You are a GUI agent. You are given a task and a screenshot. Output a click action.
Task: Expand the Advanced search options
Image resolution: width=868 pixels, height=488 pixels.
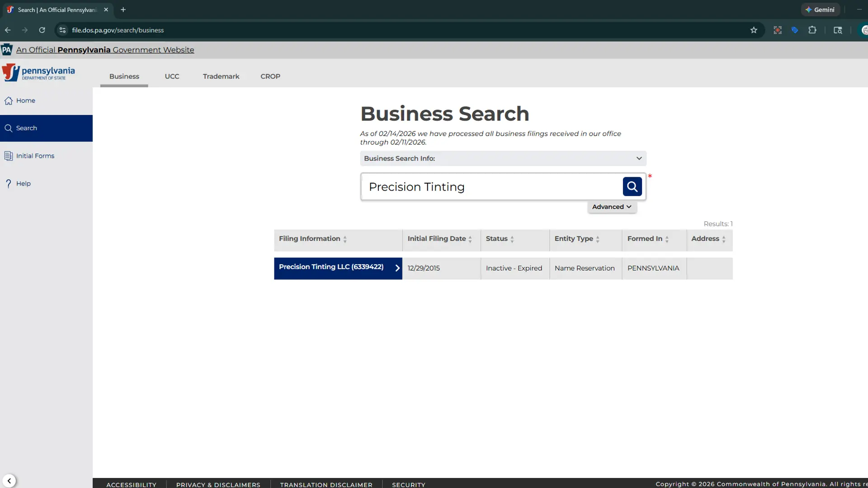611,206
